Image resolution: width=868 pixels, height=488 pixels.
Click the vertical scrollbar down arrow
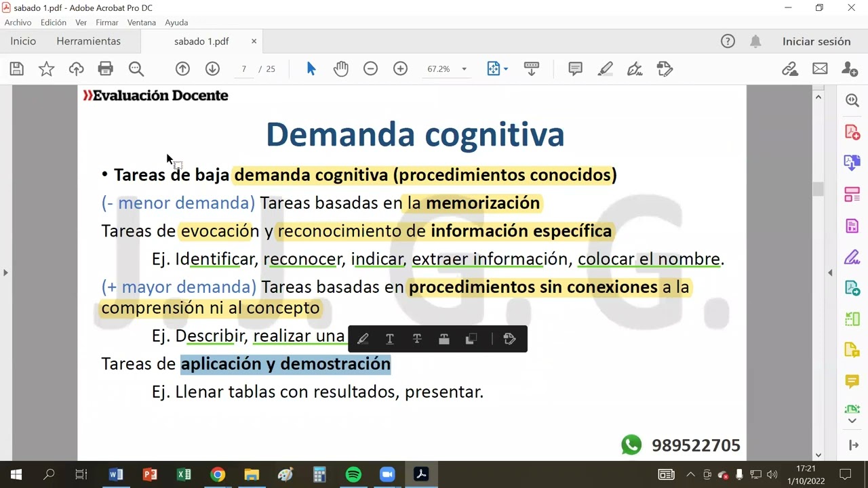[818, 455]
